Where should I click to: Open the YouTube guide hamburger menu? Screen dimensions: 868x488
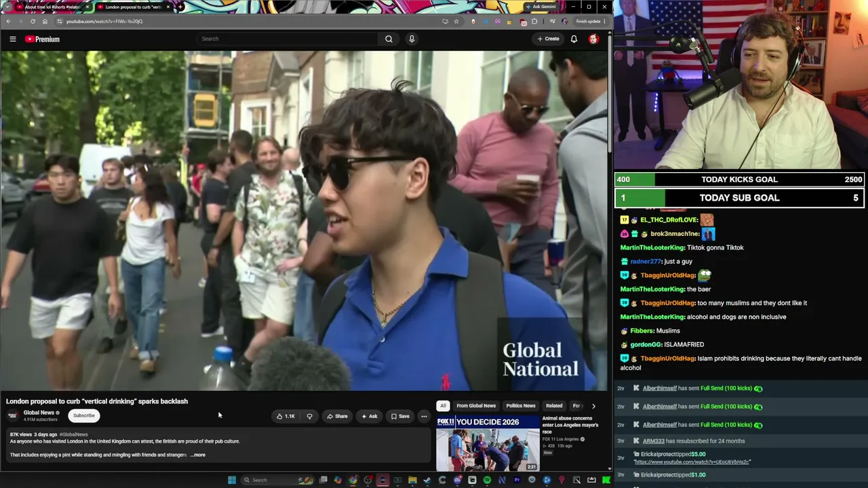[x=13, y=39]
